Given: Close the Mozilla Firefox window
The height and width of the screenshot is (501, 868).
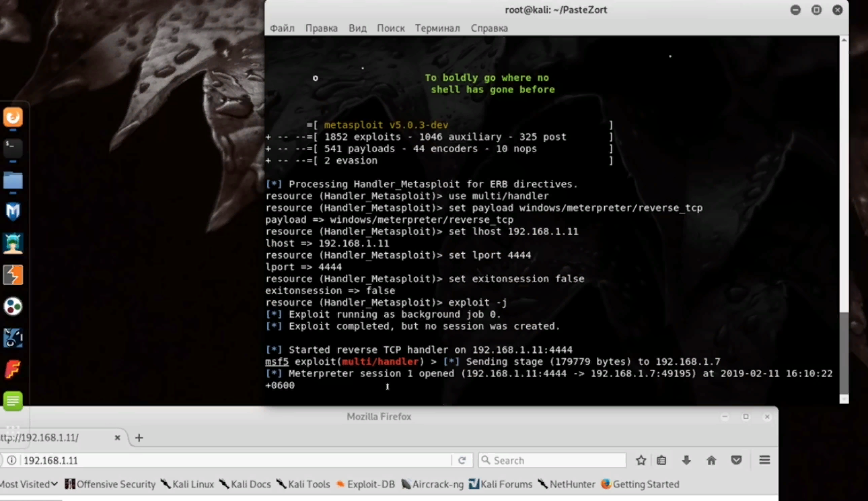Looking at the screenshot, I should [x=766, y=417].
